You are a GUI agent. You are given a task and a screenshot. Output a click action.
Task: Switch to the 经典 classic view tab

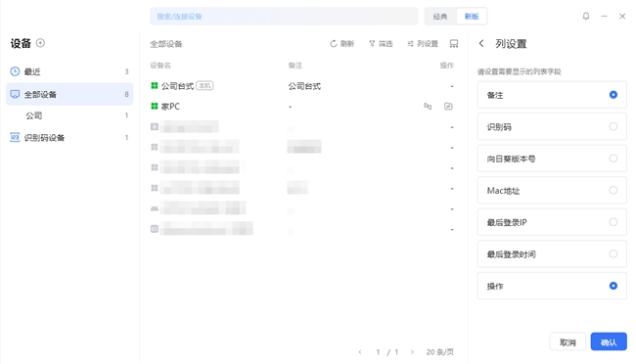point(440,17)
